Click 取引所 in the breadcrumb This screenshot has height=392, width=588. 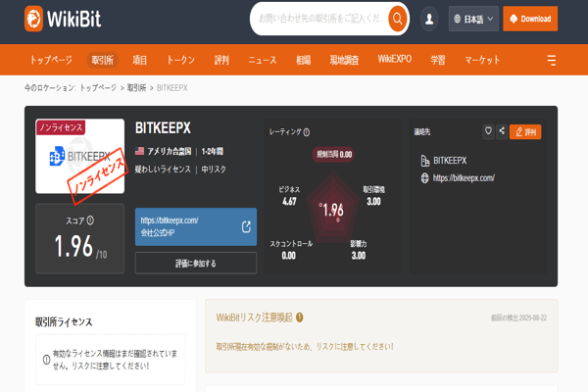(137, 88)
